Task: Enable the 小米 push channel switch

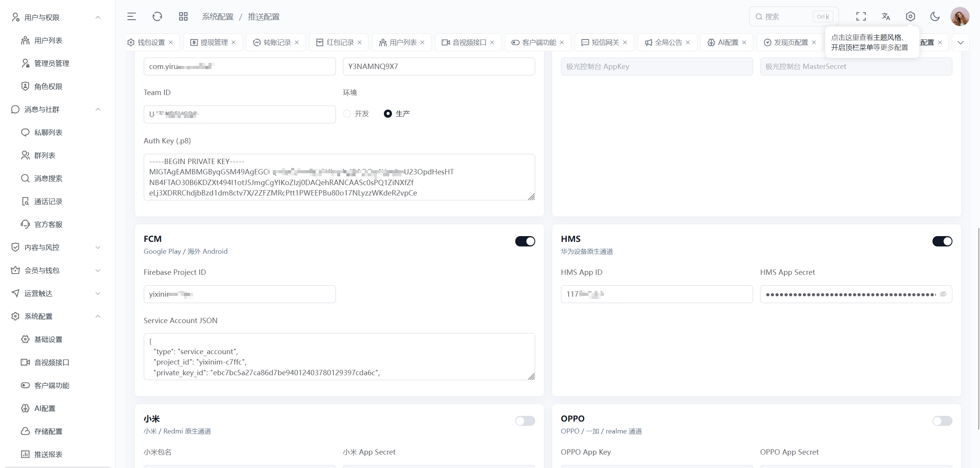Action: tap(525, 421)
